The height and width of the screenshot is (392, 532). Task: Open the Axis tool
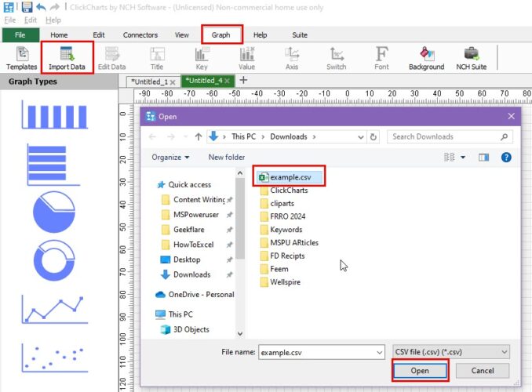tap(292, 58)
